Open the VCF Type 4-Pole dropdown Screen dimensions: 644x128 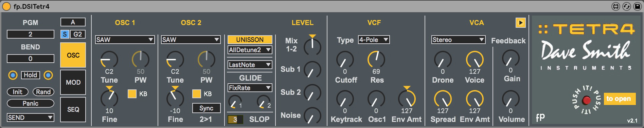point(374,40)
